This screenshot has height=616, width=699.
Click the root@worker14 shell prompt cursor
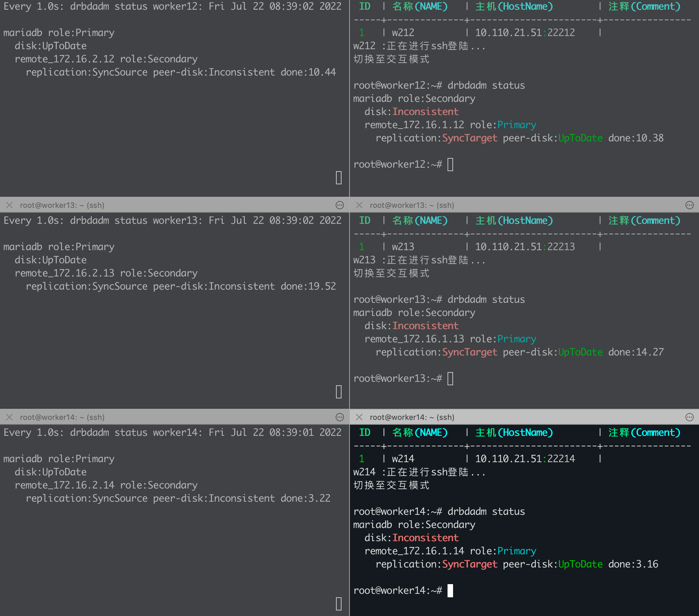coord(450,590)
